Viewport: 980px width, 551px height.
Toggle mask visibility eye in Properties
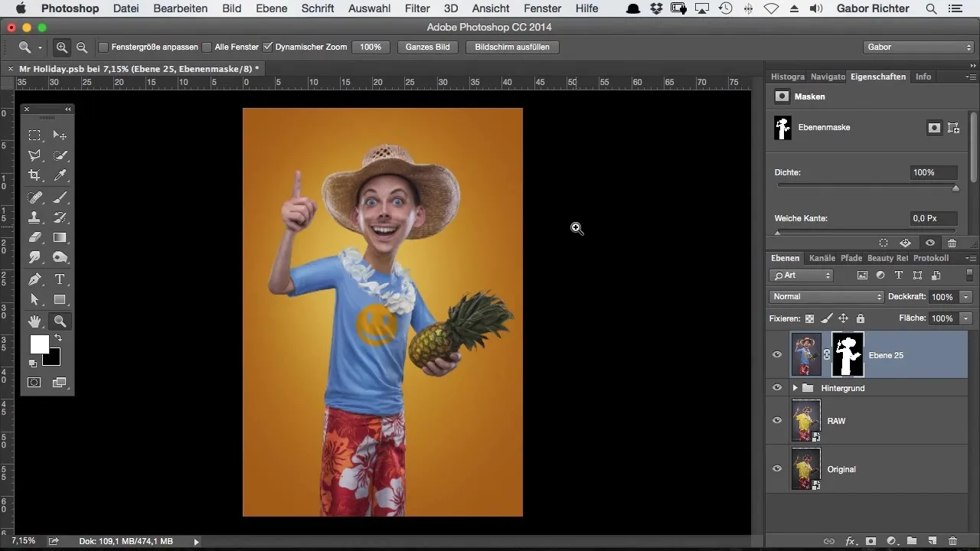coord(930,243)
